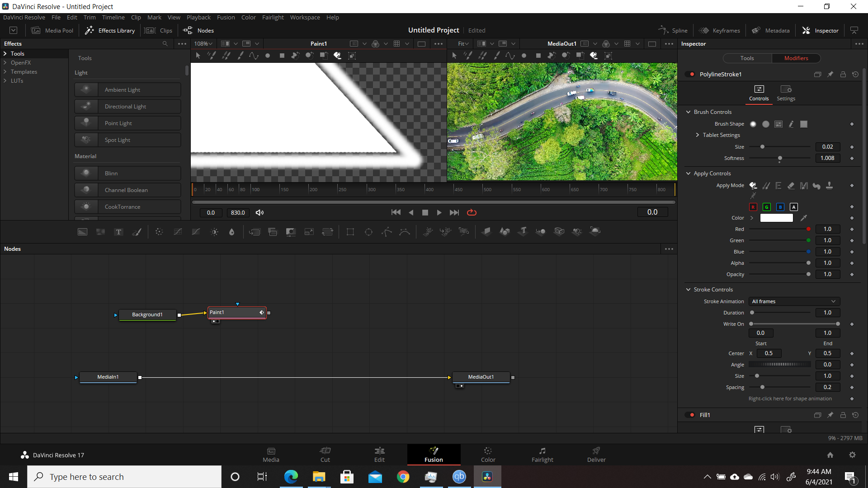Open the Playback menu

tap(198, 17)
